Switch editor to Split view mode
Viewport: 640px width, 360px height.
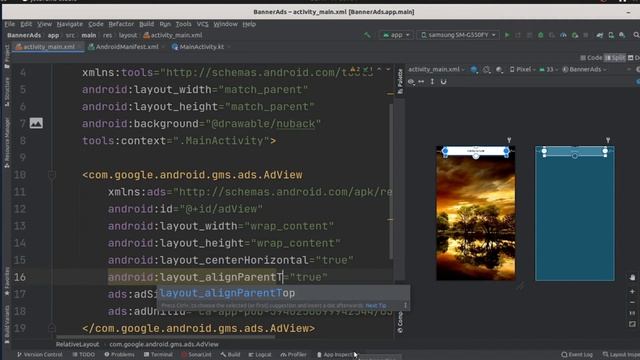[615, 58]
